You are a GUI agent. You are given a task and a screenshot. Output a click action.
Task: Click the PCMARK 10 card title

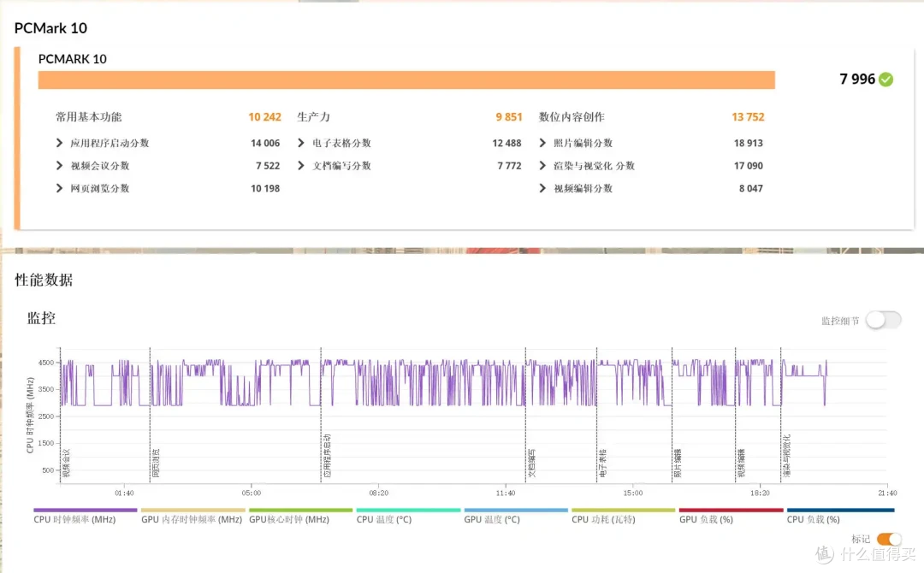[73, 59]
